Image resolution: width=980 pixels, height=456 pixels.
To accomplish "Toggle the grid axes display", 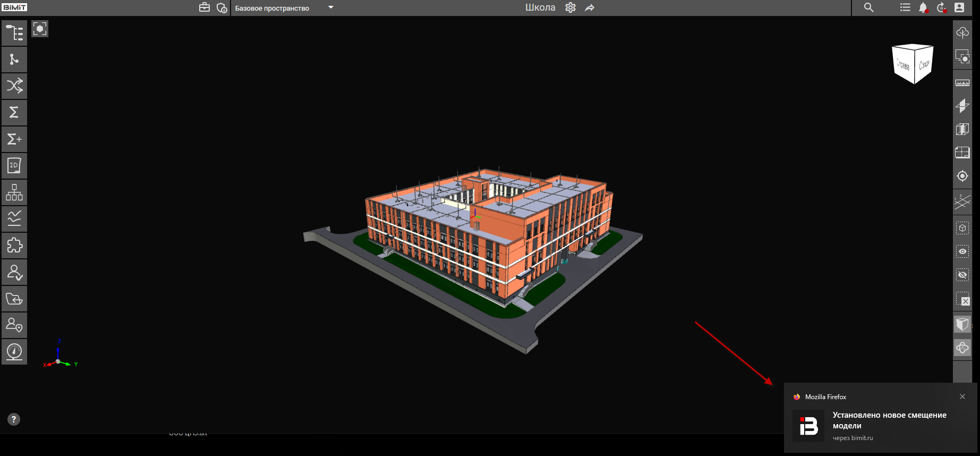I will tap(962, 202).
